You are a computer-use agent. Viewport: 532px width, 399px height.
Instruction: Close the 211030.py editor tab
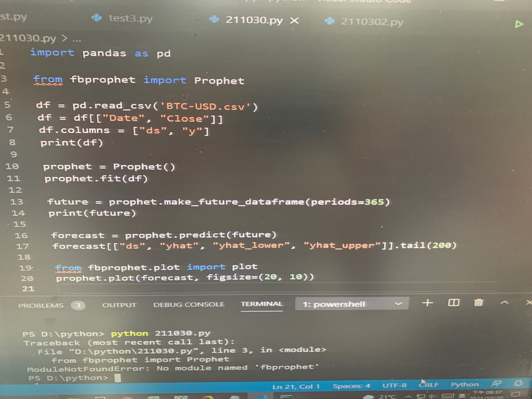pyautogui.click(x=294, y=21)
